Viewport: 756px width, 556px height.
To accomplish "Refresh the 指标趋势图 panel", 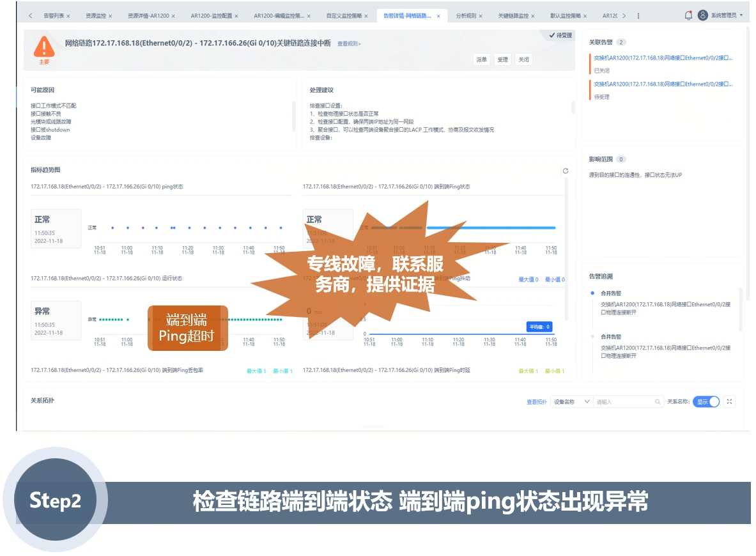I will [566, 171].
